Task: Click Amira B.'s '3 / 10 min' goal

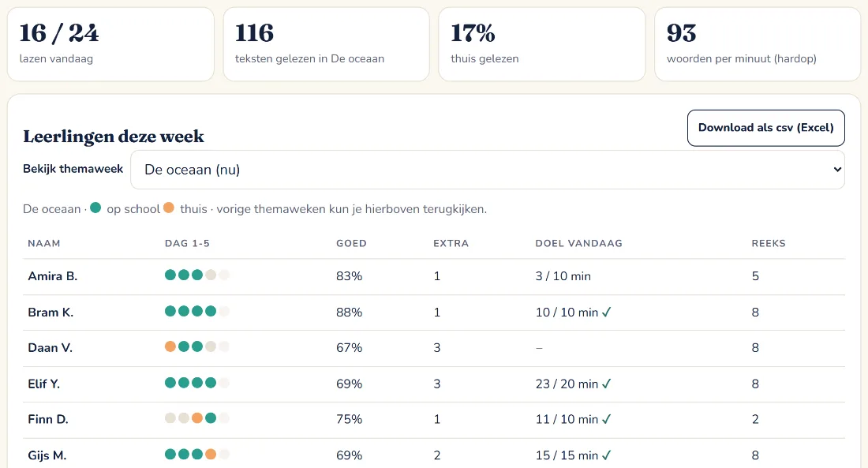Action: tap(563, 276)
